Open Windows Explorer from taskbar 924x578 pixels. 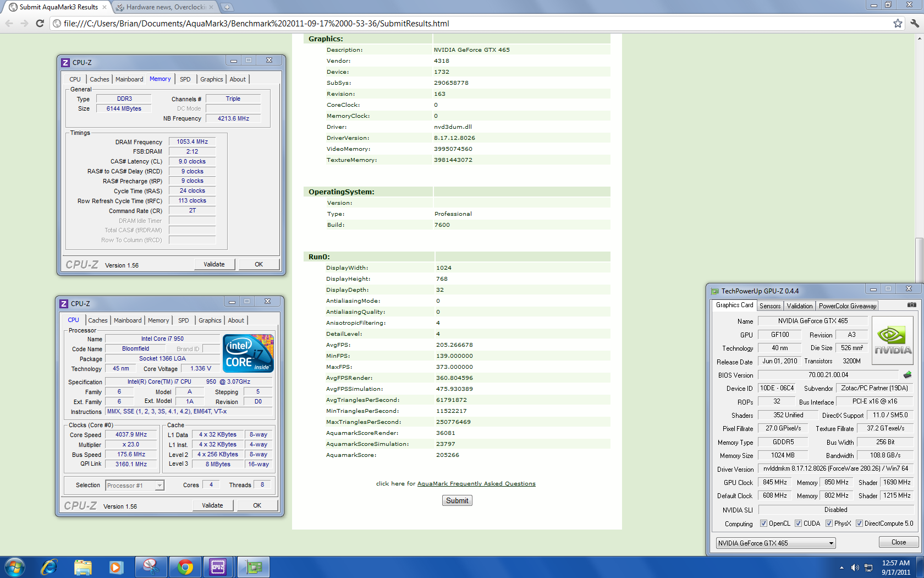[x=83, y=567]
